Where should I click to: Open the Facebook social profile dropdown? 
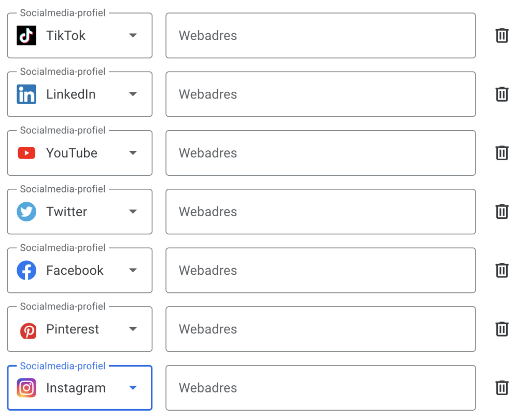coord(133,270)
